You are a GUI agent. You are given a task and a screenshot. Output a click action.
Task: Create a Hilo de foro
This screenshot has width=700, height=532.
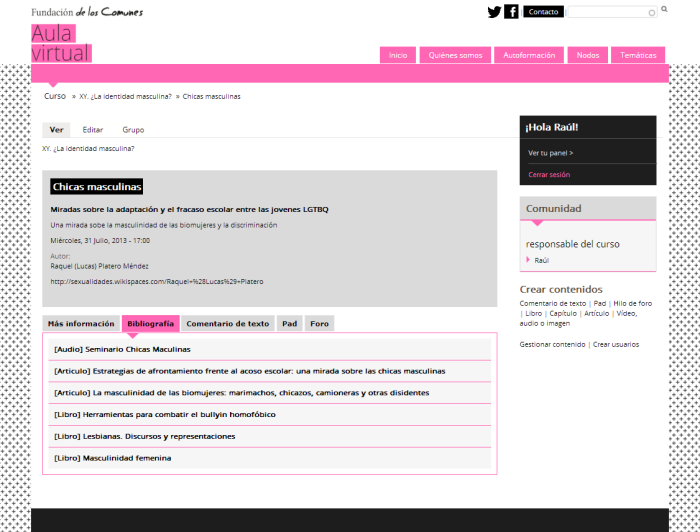633,303
